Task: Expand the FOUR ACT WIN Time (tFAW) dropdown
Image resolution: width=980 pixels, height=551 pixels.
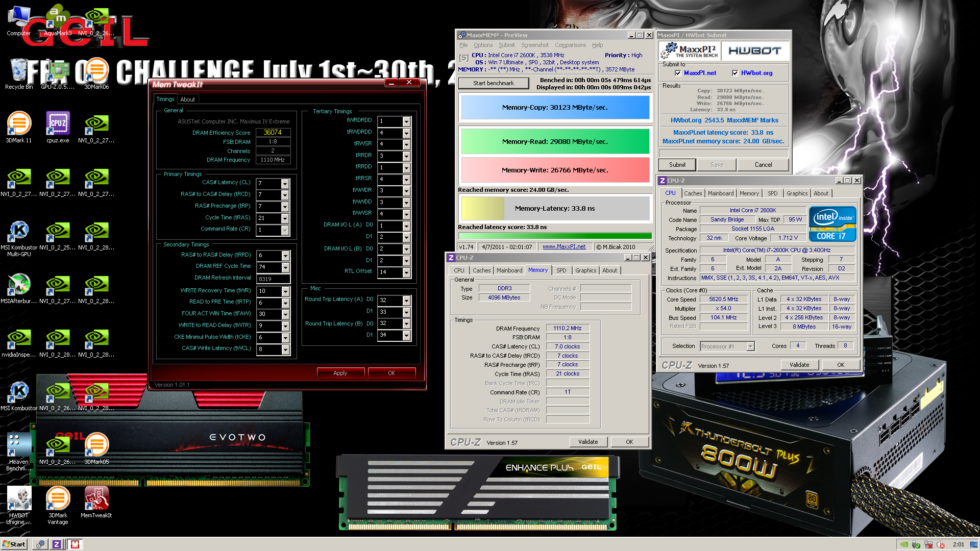Action: [286, 314]
